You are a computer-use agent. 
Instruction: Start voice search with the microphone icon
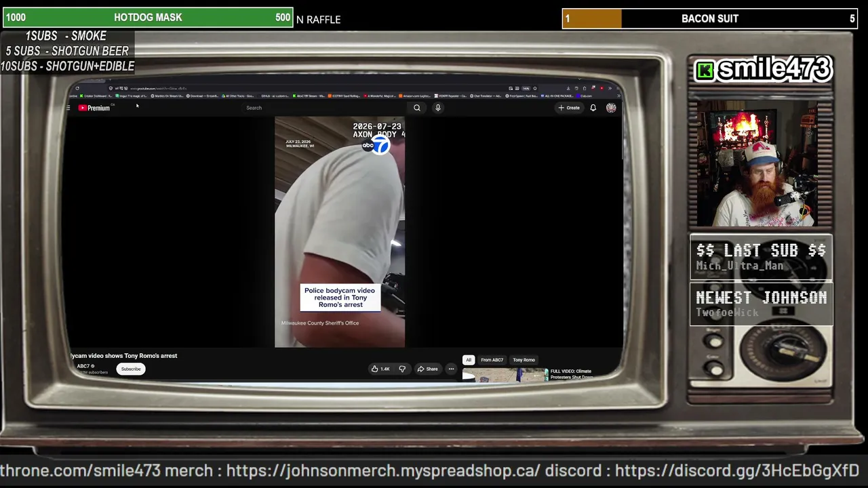click(x=438, y=108)
